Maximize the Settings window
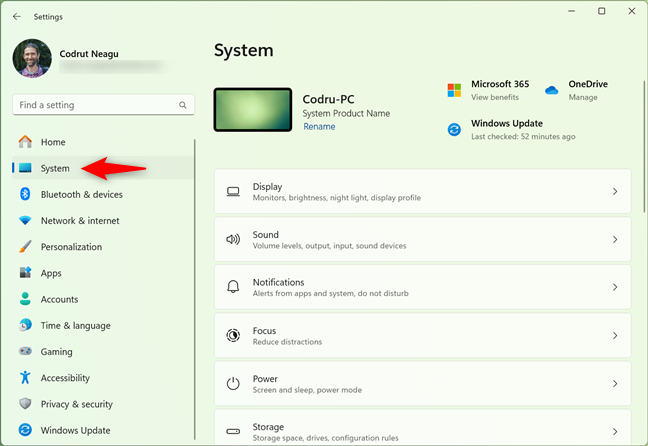The image size is (648, 446). pos(602,11)
